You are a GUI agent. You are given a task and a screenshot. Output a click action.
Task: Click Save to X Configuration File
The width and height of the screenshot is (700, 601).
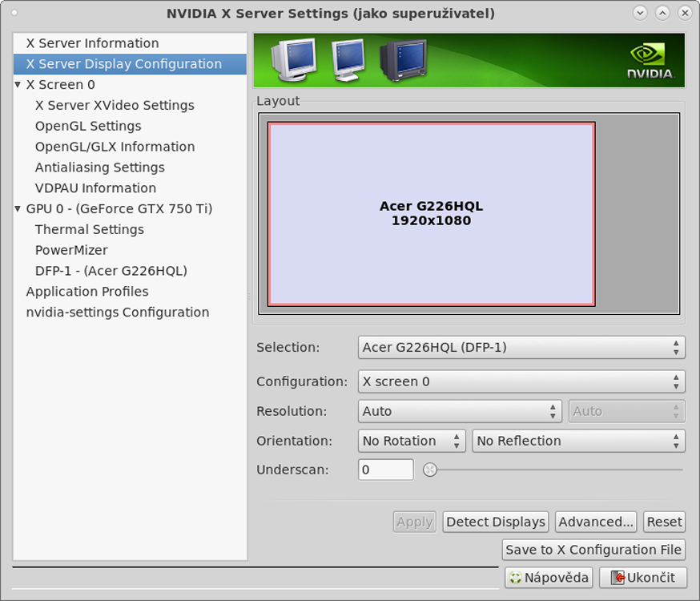point(593,550)
